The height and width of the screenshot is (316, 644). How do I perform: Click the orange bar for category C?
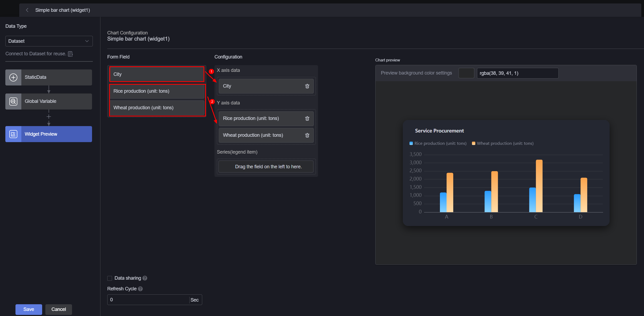point(539,186)
